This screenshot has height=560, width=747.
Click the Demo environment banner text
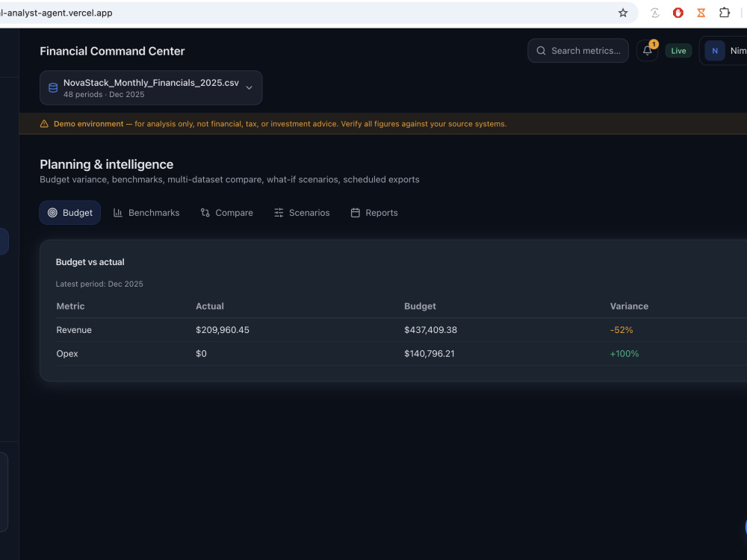tap(280, 124)
